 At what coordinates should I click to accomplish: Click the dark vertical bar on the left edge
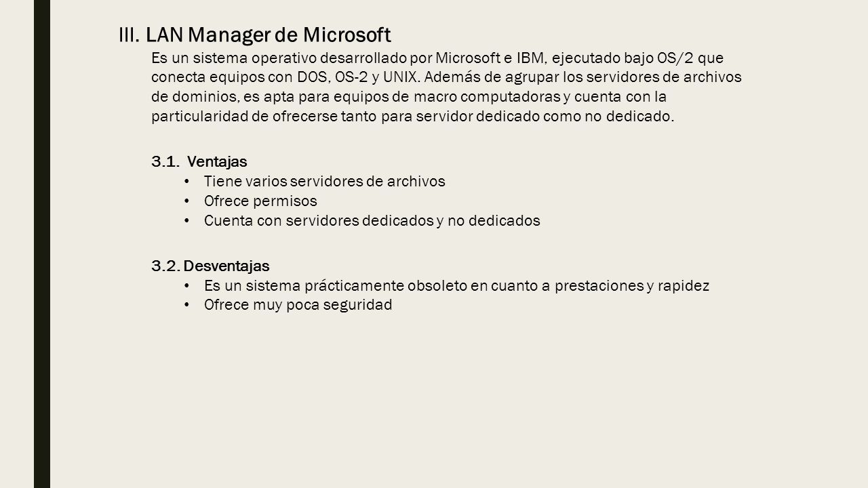click(x=42, y=244)
